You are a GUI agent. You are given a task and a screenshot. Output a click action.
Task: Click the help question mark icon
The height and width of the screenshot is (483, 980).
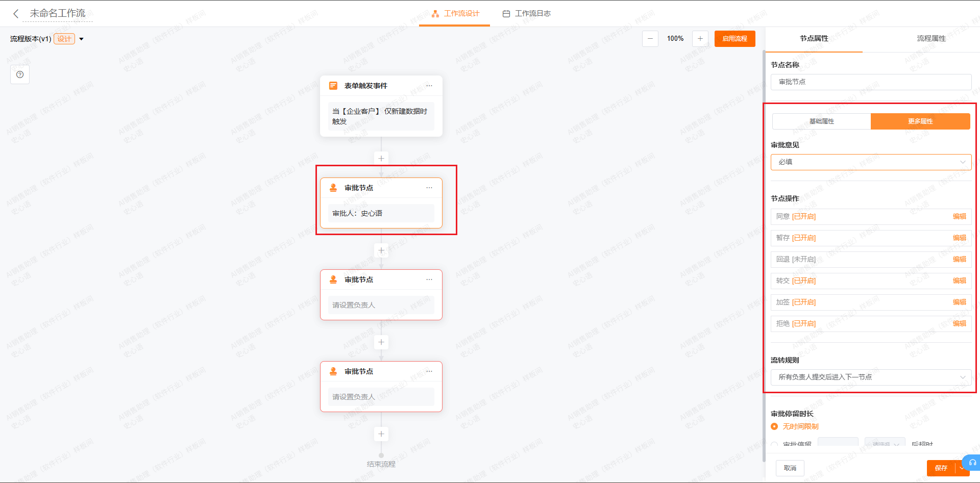(x=20, y=74)
